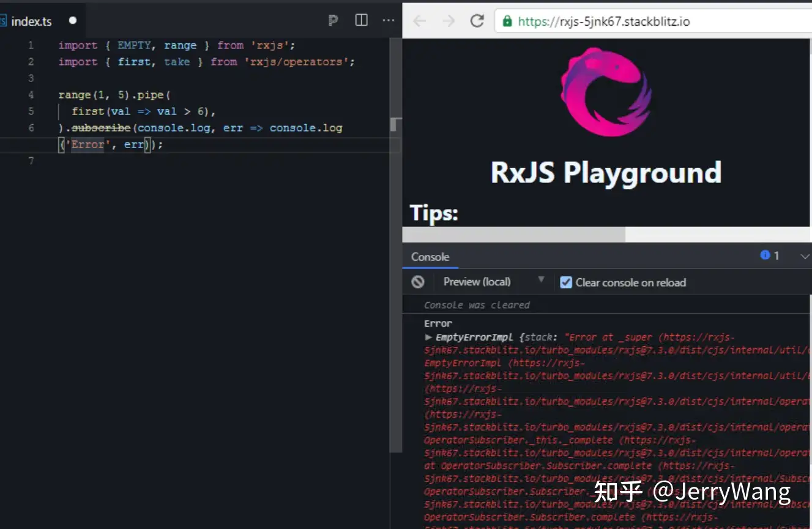The image size is (812, 529).
Task: Click the RxJS logo image
Action: coord(606,92)
